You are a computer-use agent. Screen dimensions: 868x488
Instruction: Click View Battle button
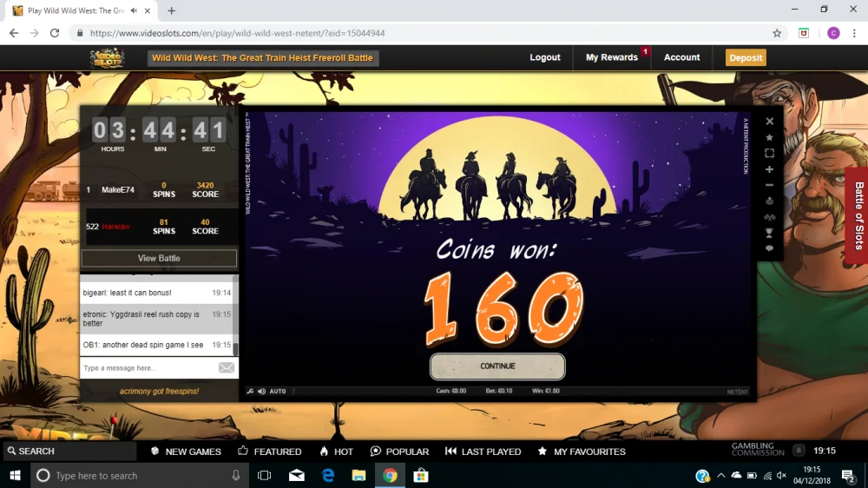click(x=159, y=258)
